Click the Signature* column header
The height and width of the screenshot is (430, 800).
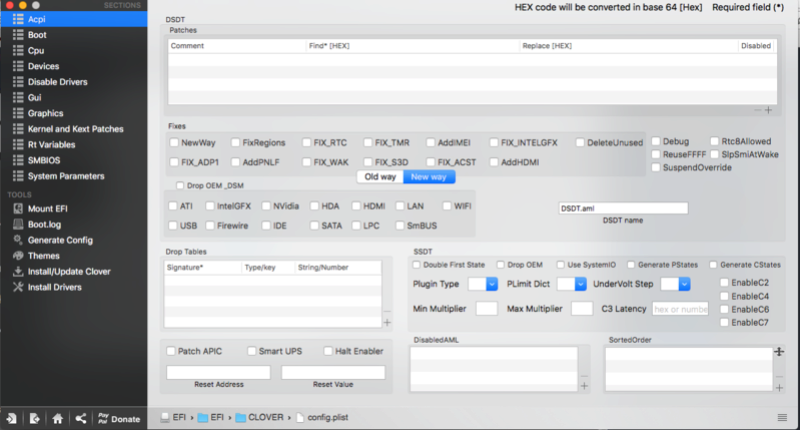[203, 267]
